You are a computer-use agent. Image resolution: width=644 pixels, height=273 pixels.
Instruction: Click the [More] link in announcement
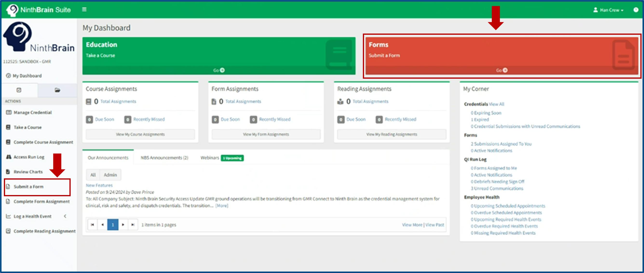tap(222, 206)
